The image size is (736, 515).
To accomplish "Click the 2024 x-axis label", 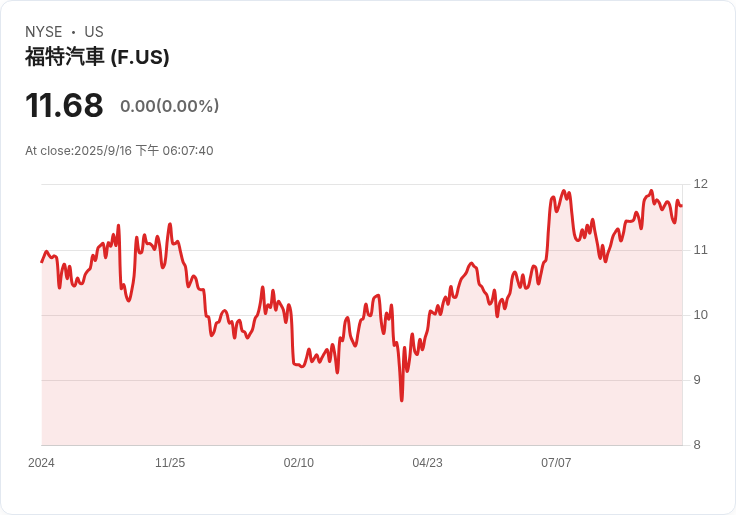I will [x=41, y=463].
